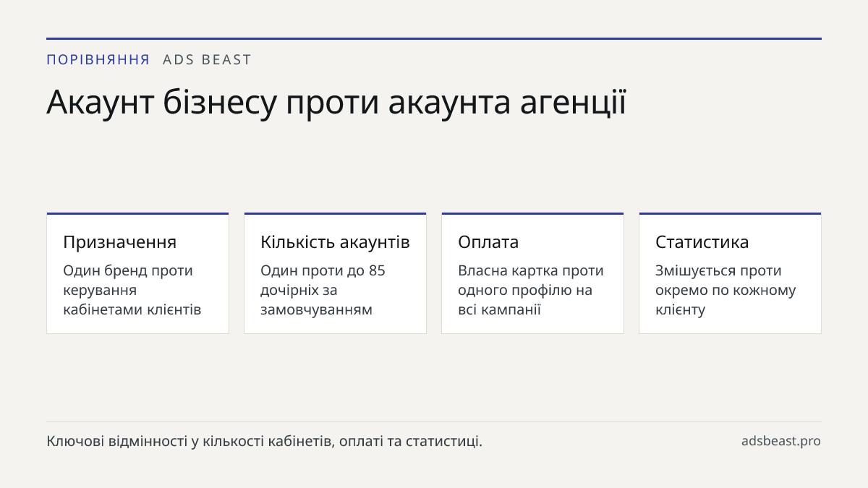Select the main heading about акаунт бізнесу
The image size is (868, 488).
[336, 102]
